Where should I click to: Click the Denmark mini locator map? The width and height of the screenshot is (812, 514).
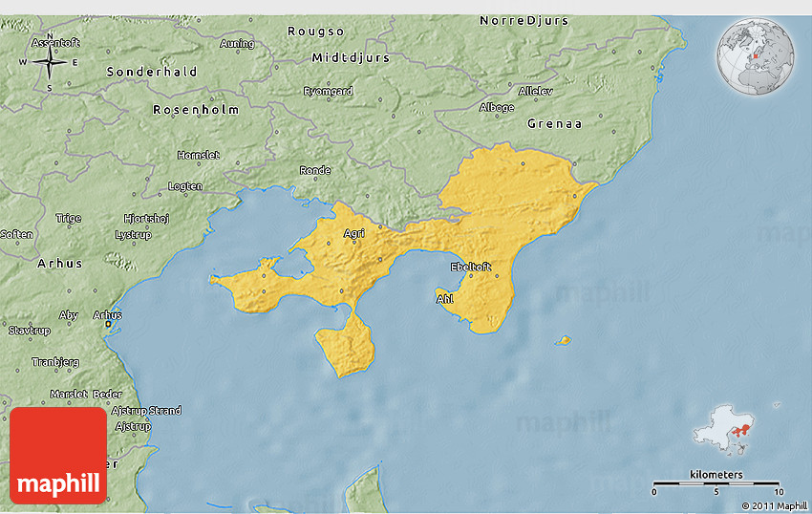click(x=727, y=429)
